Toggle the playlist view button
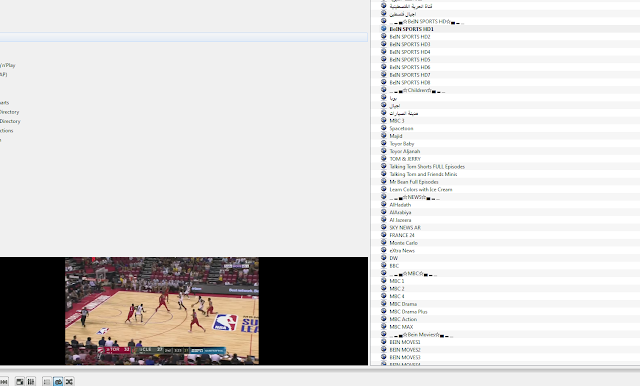 click(x=47, y=382)
